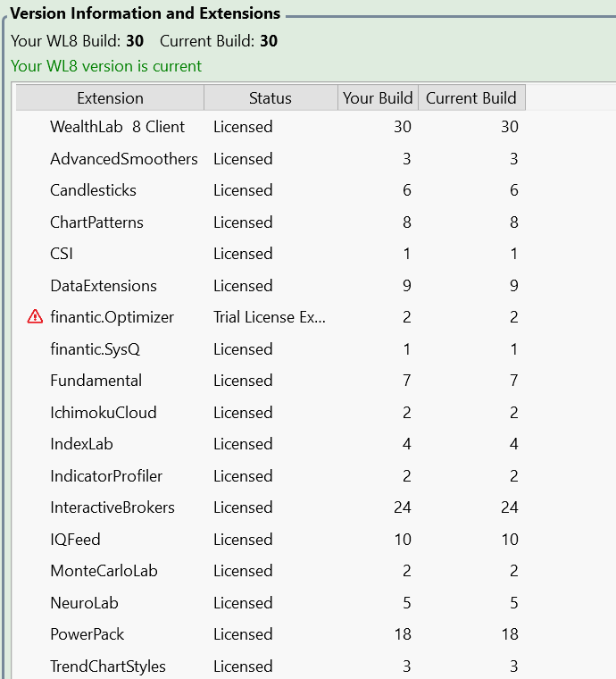Choose the ChartPatterns extension entry
The image size is (616, 679).
(x=96, y=222)
